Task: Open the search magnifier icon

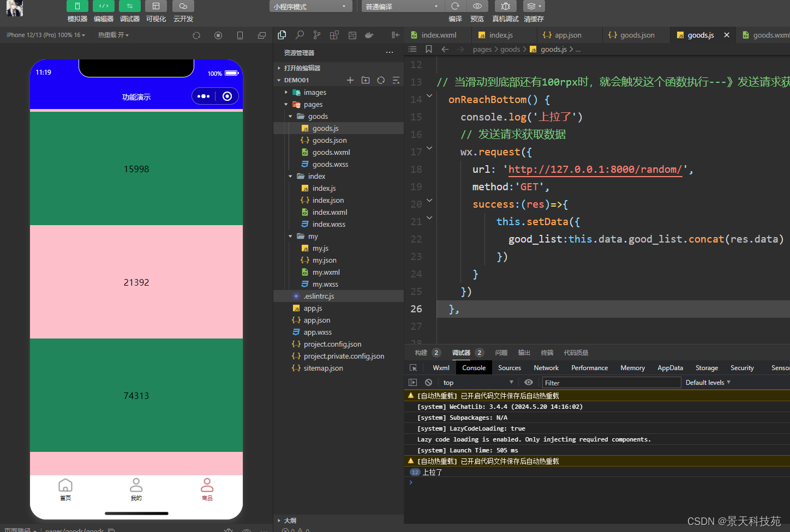Action: point(300,35)
